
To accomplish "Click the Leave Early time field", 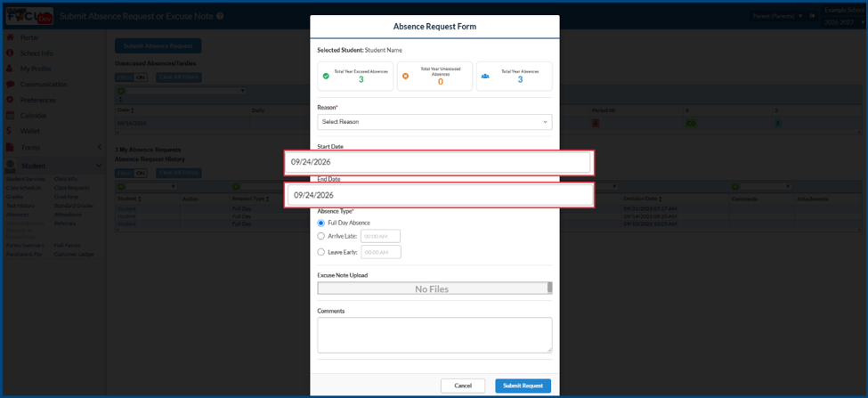I will [381, 252].
